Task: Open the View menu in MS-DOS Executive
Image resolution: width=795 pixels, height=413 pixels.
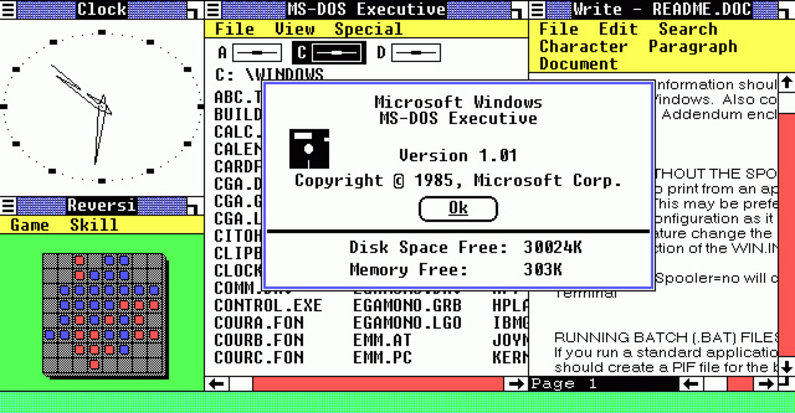Action: click(294, 29)
